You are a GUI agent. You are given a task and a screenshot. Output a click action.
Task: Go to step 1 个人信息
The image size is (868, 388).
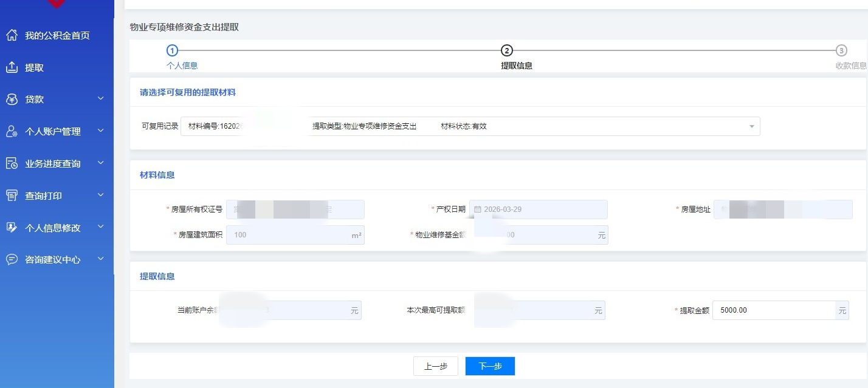pyautogui.click(x=173, y=51)
